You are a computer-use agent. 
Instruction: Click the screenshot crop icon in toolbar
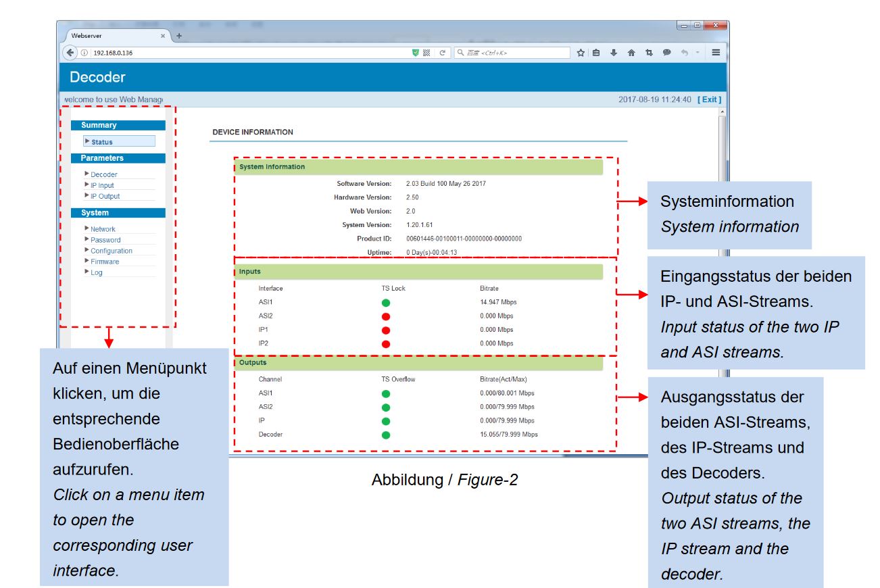(649, 53)
